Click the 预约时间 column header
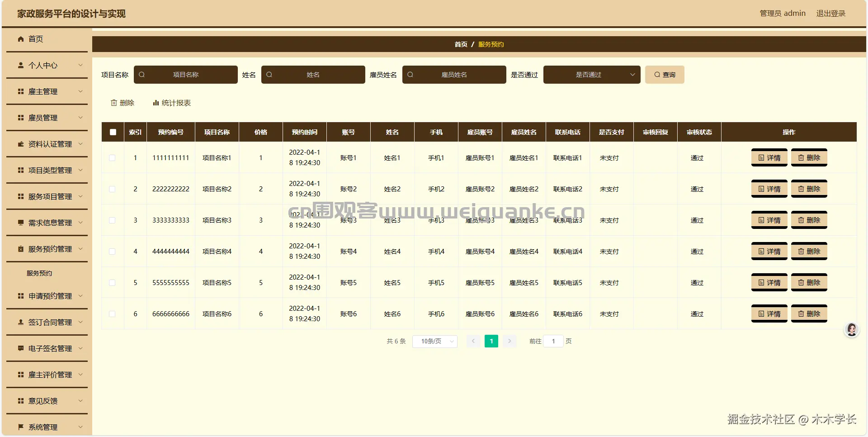 305,132
